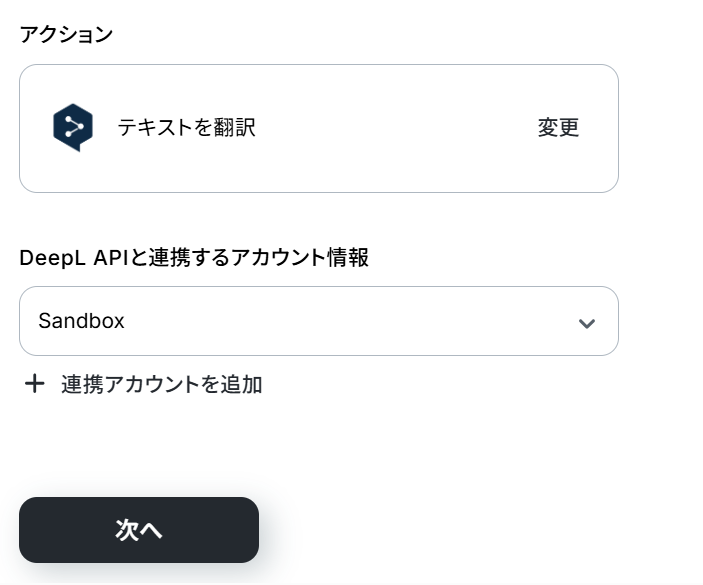Click the アクション section heading
The width and height of the screenshot is (703, 585).
tap(66, 35)
